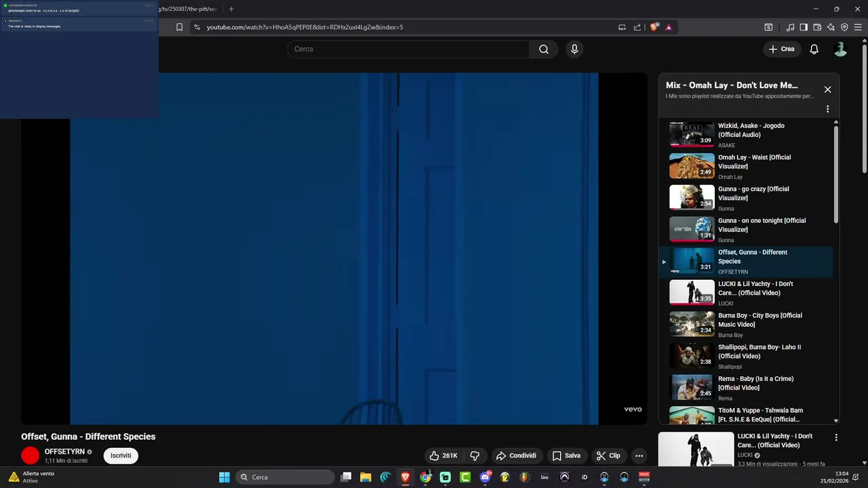868x488 pixels.
Task: Click the cast/install screen icon in address bar
Action: pos(622,27)
